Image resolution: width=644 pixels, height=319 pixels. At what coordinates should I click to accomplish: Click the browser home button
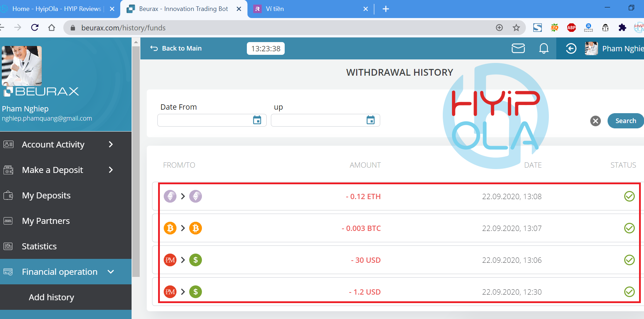(52, 28)
